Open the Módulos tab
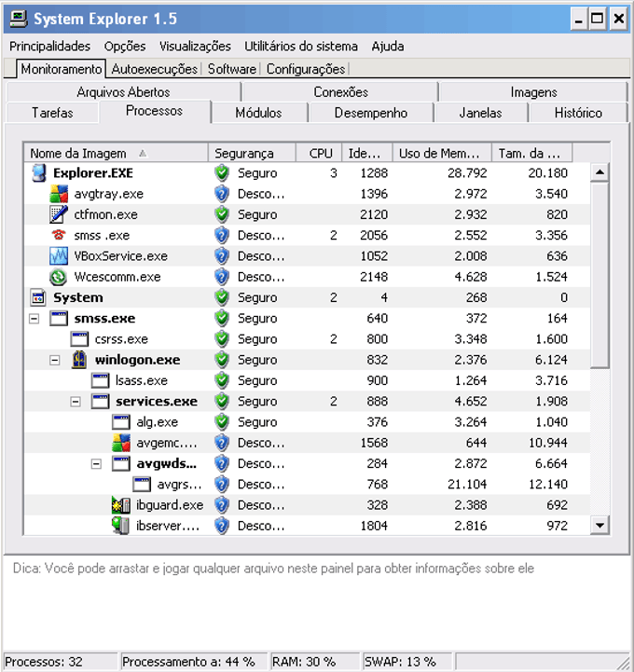Image resolution: width=634 pixels, height=672 pixels. coord(258,113)
